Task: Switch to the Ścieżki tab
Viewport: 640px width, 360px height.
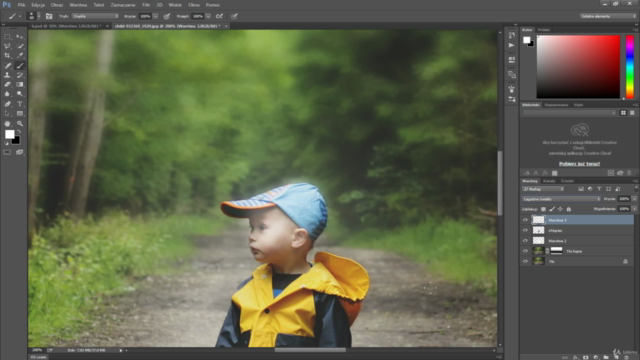Action: pyautogui.click(x=567, y=181)
